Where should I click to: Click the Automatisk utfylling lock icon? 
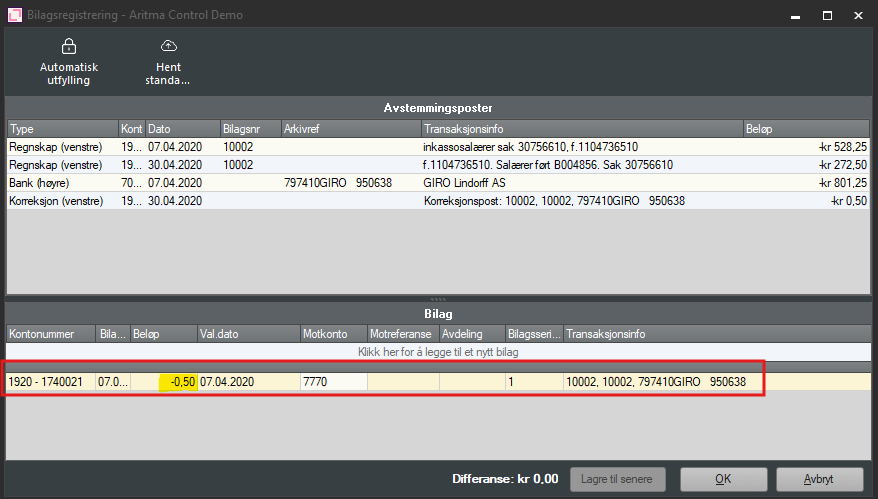68,46
